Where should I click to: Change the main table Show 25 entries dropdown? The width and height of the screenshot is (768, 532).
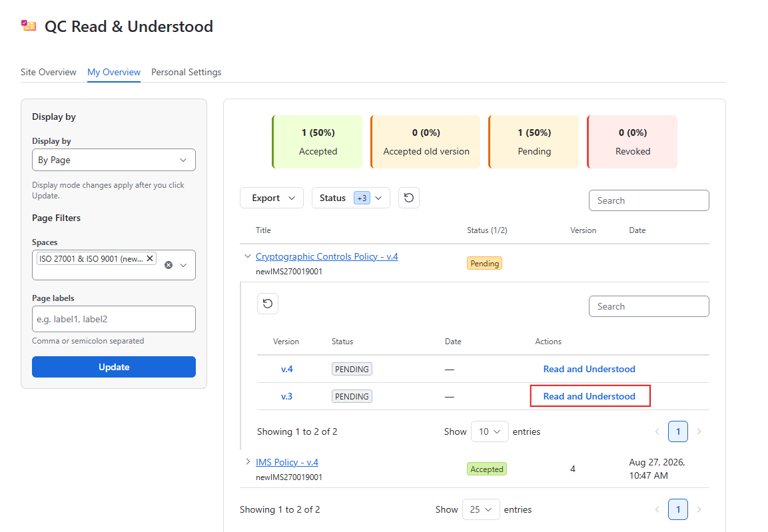click(481, 509)
